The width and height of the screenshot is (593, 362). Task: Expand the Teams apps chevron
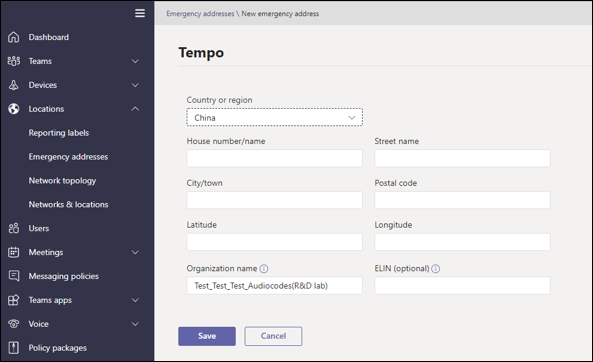click(x=135, y=300)
